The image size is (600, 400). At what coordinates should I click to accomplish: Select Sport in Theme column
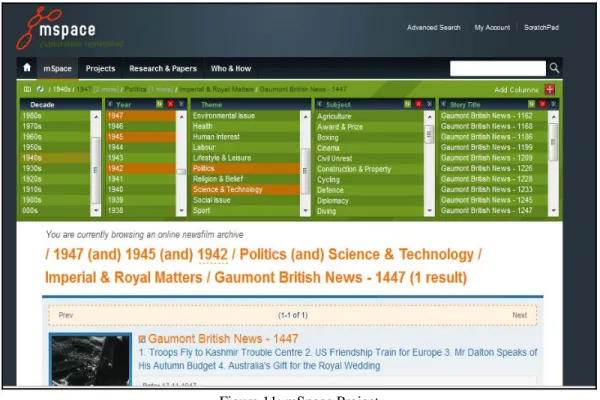pos(245,210)
